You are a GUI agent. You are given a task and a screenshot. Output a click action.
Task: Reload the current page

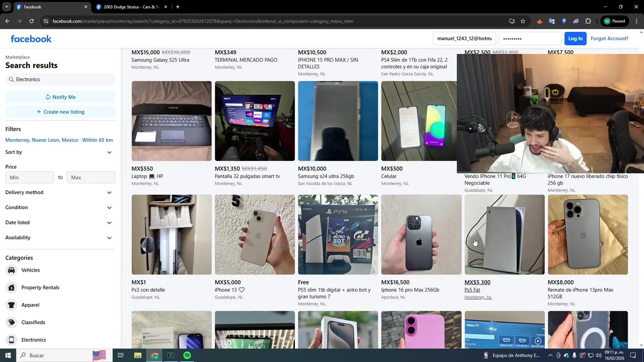click(31, 21)
